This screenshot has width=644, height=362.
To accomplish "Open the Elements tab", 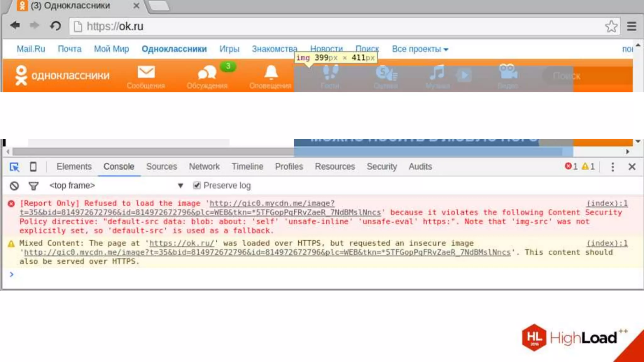I will point(74,167).
